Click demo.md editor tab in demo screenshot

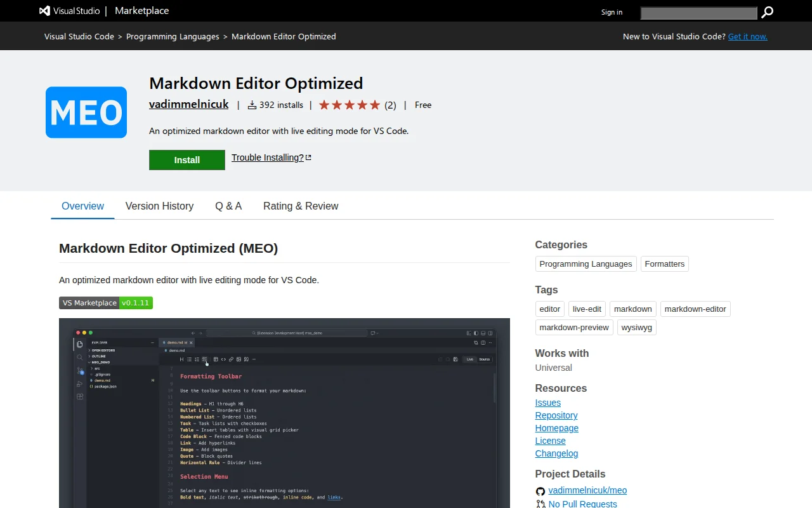coord(177,342)
